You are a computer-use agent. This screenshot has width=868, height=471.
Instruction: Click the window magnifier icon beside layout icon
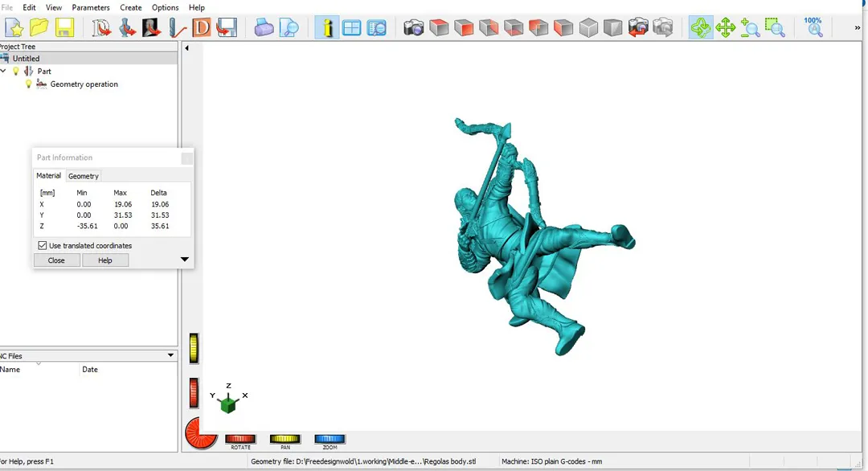coord(376,27)
